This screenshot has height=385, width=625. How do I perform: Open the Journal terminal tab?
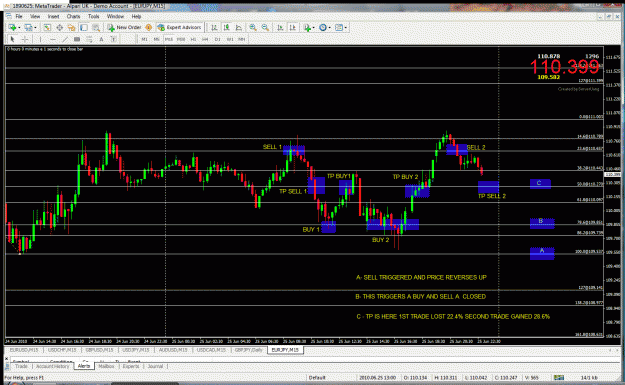pyautogui.click(x=155, y=366)
